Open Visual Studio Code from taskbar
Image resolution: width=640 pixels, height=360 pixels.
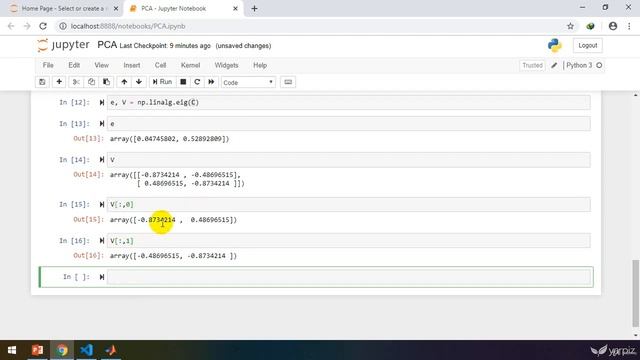tap(87, 350)
